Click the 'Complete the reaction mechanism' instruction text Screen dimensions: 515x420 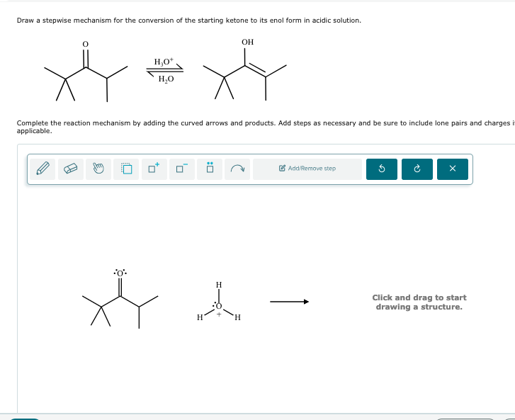pyautogui.click(x=266, y=127)
